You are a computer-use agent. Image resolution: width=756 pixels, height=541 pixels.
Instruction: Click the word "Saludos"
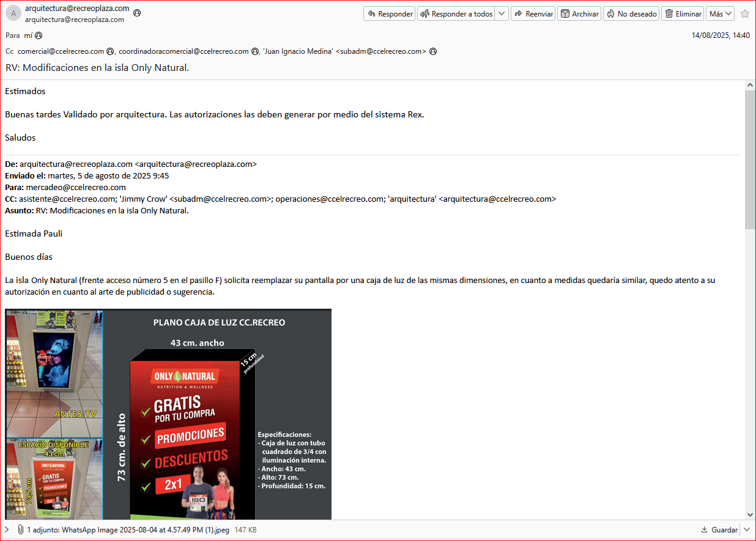click(20, 138)
